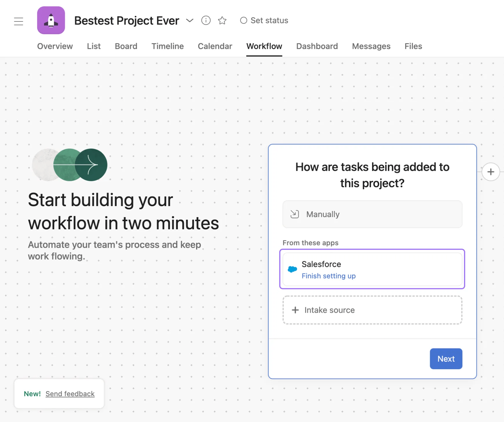The image size is (504, 422).
Task: Open the Calendar tab
Action: click(x=215, y=46)
